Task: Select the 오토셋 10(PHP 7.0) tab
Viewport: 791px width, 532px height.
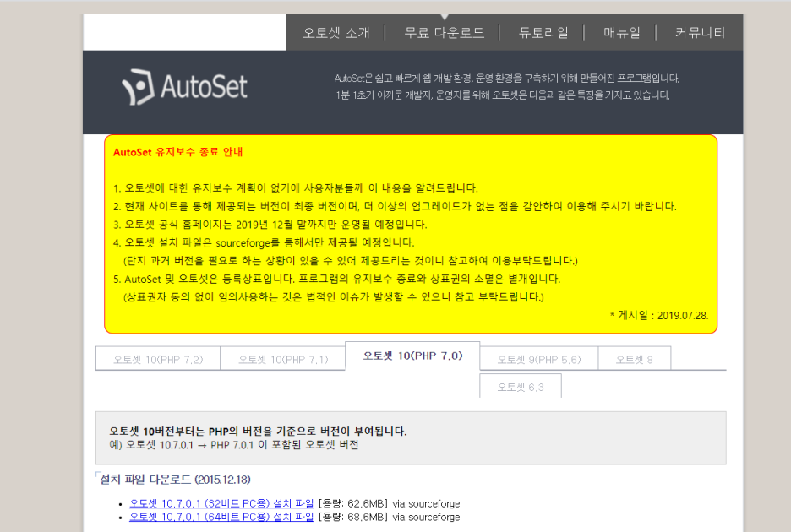Action: click(412, 356)
